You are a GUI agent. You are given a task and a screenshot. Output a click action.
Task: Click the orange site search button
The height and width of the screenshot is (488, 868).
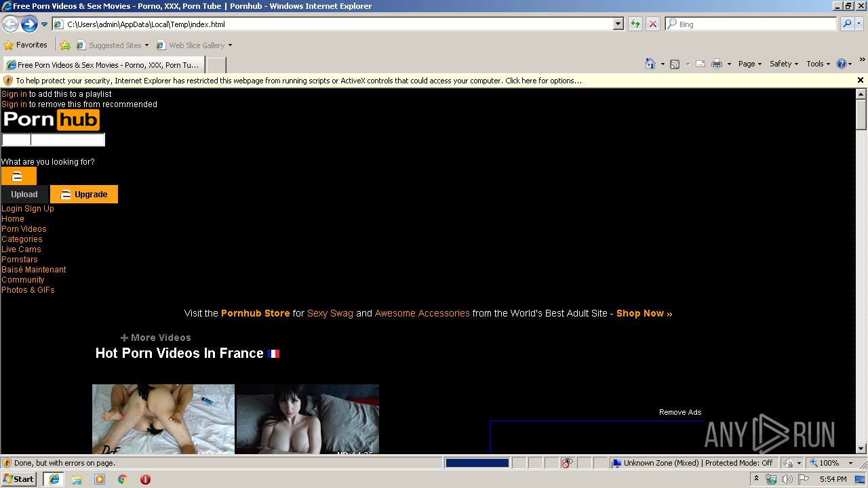18,176
